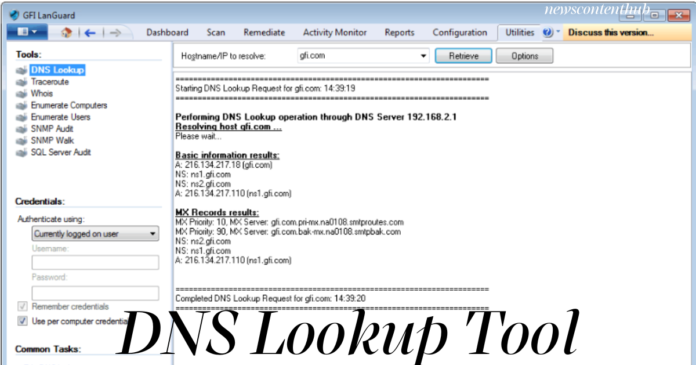696x365 pixels.
Task: Click the Starting DNS Lookup Request line
Action: pos(265,88)
